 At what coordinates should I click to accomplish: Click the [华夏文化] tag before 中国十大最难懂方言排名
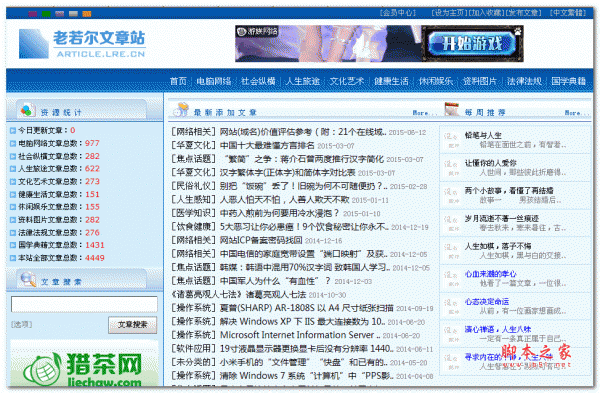coord(194,146)
